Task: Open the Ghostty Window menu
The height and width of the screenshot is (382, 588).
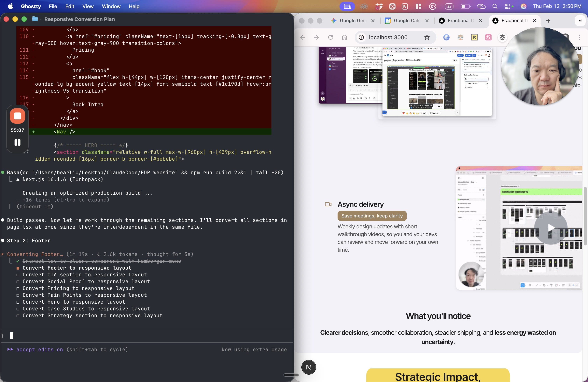Action: click(x=111, y=6)
